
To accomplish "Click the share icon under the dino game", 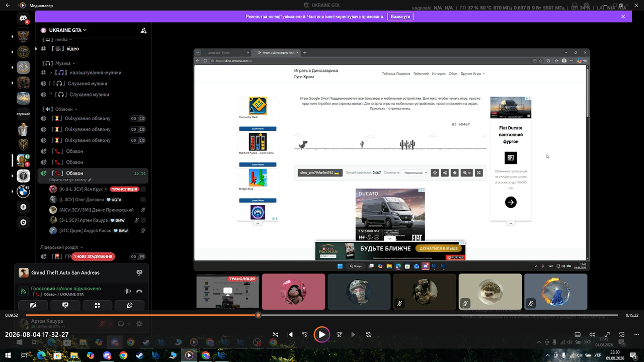I will tap(445, 172).
